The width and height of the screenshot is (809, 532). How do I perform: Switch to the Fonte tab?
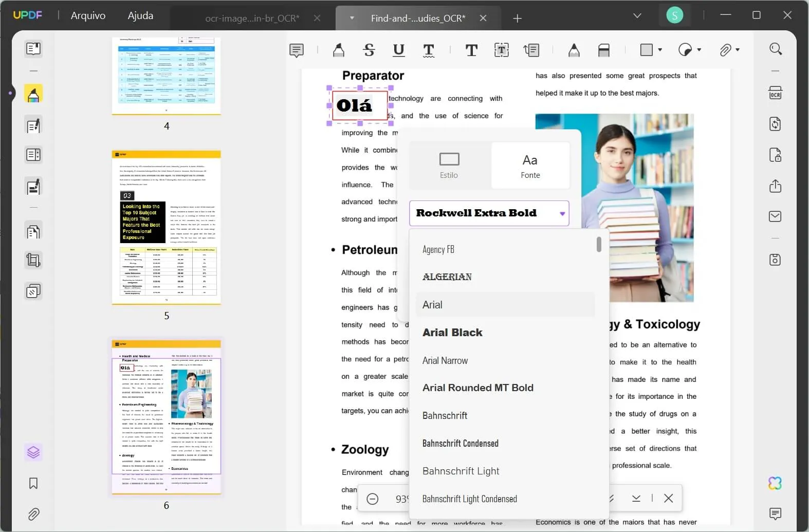click(530, 166)
